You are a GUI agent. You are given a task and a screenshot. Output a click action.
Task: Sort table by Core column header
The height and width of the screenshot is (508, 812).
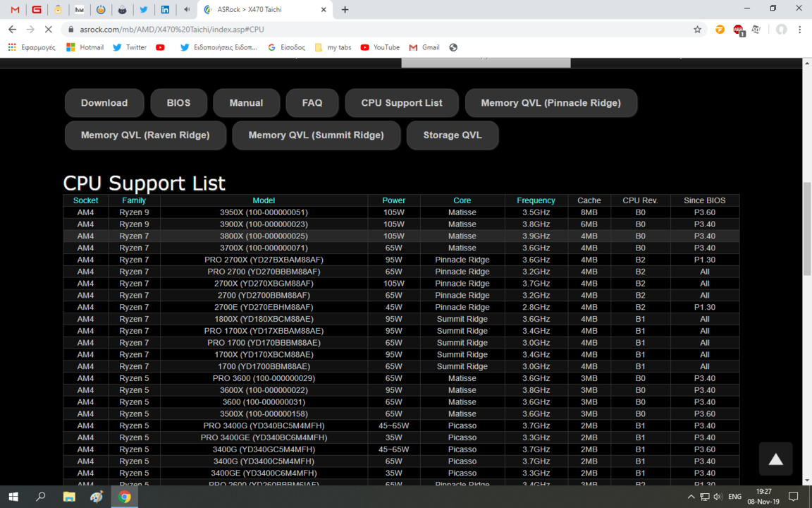(x=462, y=200)
